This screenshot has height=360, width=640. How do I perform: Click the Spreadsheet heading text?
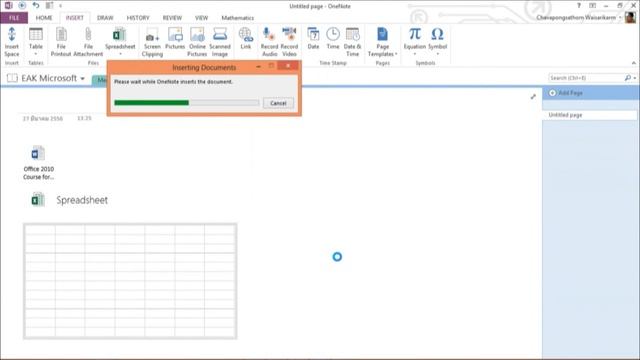coord(82,200)
